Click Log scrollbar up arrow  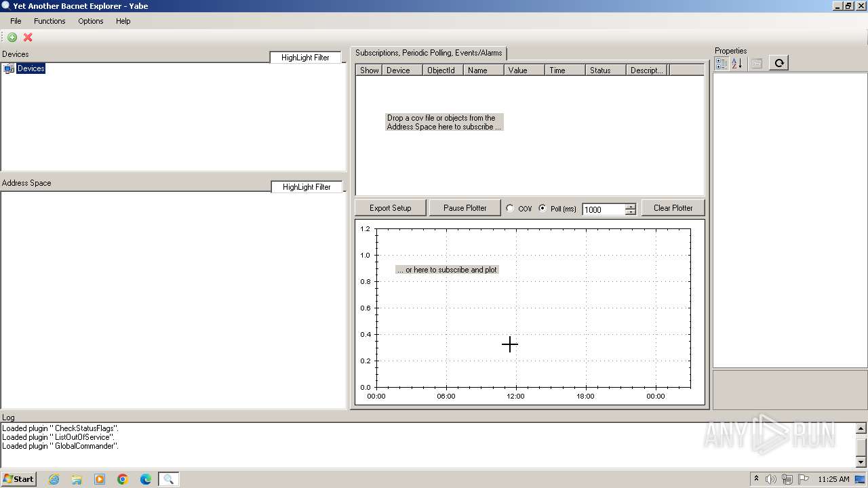pos(861,428)
